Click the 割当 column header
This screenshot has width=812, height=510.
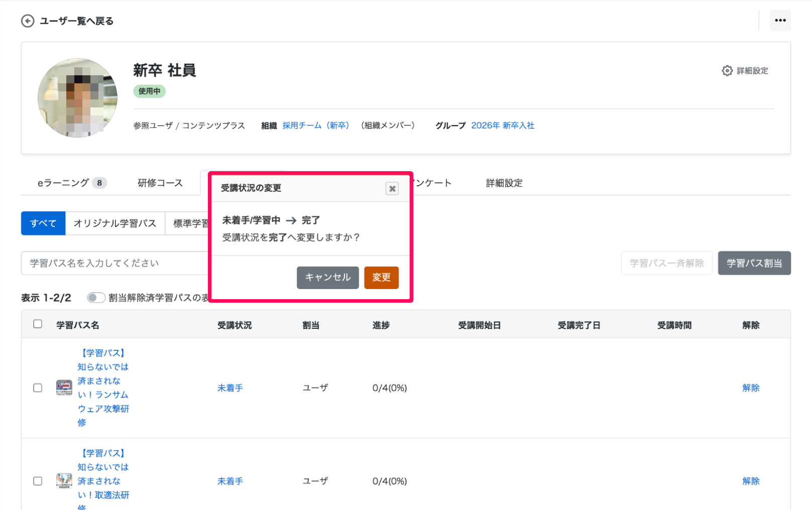click(311, 325)
